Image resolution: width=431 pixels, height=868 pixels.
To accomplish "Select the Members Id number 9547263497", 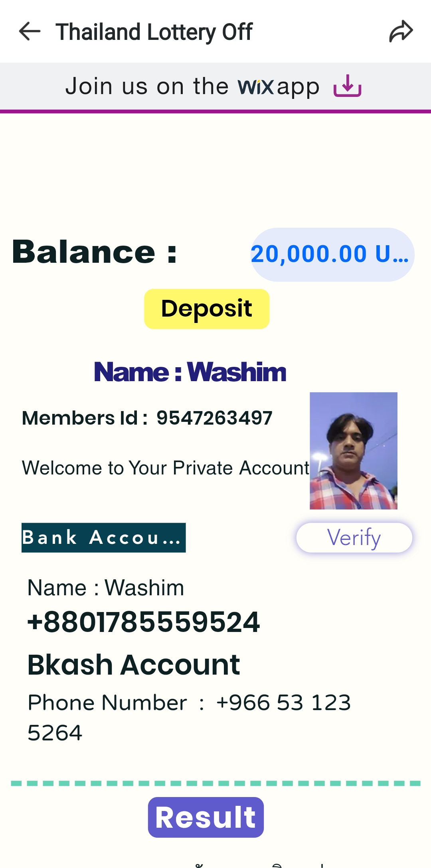I will pos(214,418).
